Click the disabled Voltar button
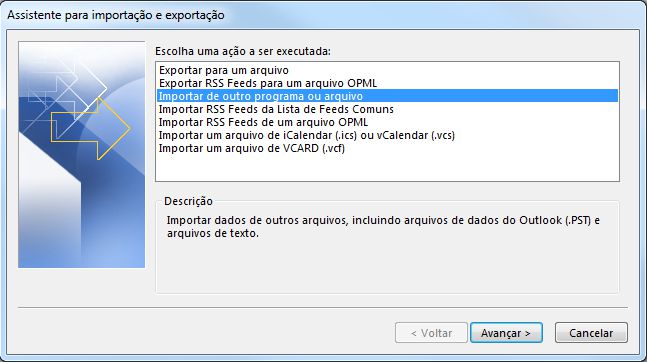647x362 pixels. pos(431,333)
